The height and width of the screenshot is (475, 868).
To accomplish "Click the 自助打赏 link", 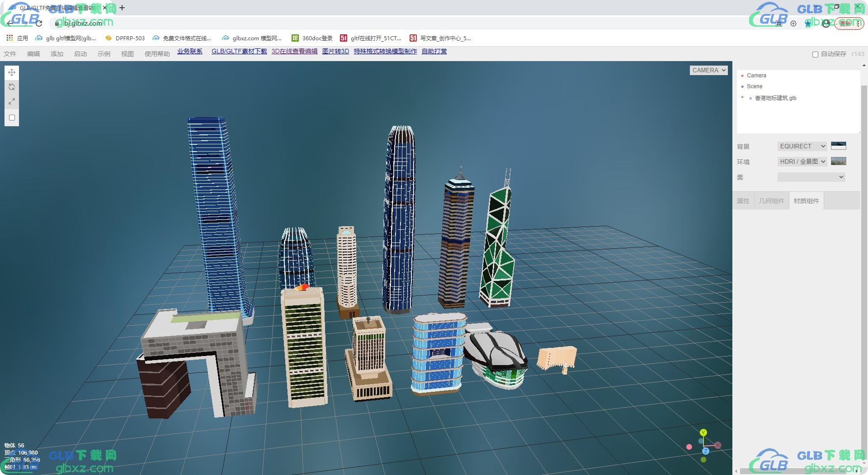I will point(434,52).
